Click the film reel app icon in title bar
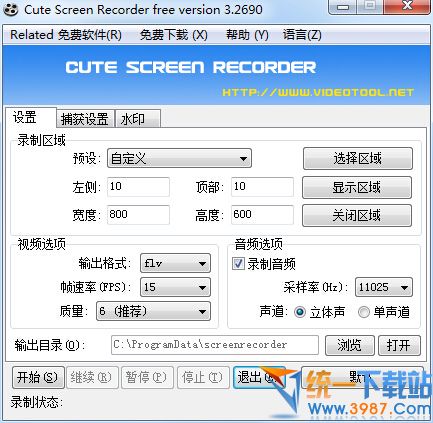 point(11,9)
